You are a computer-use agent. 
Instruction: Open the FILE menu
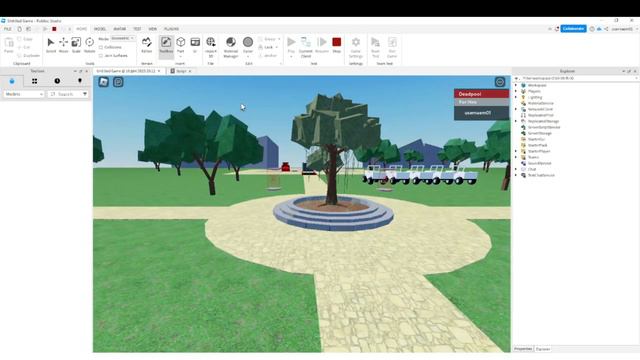click(8, 29)
